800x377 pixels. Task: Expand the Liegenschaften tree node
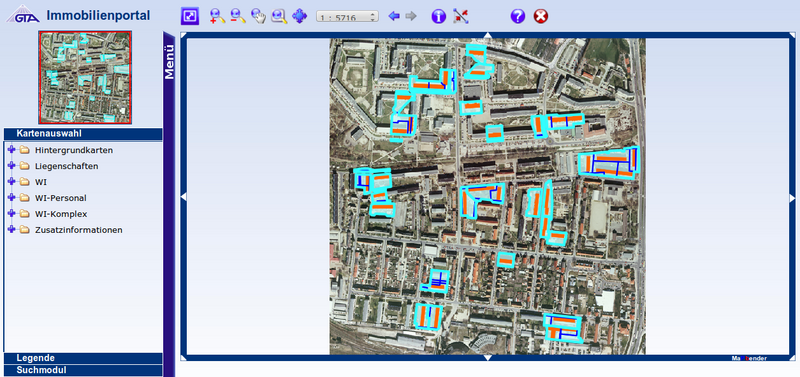coord(12,166)
